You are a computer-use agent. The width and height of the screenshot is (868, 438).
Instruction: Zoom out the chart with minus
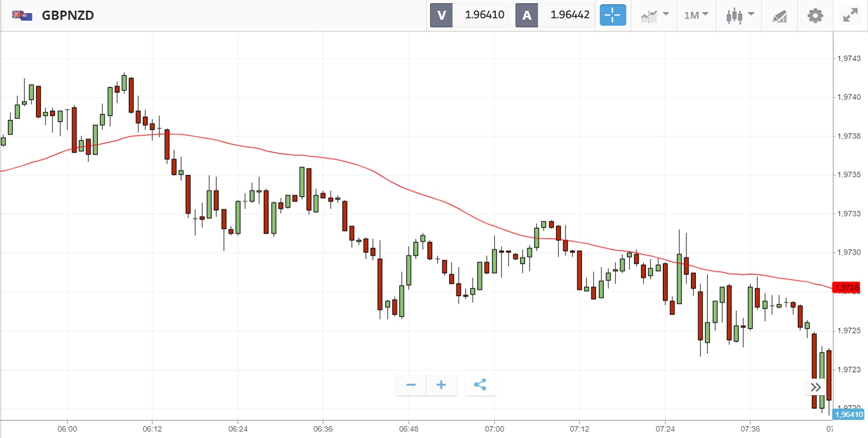pyautogui.click(x=411, y=385)
